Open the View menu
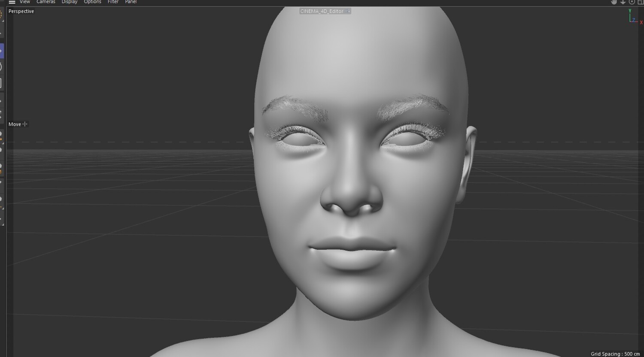This screenshot has height=357, width=644. point(25,2)
